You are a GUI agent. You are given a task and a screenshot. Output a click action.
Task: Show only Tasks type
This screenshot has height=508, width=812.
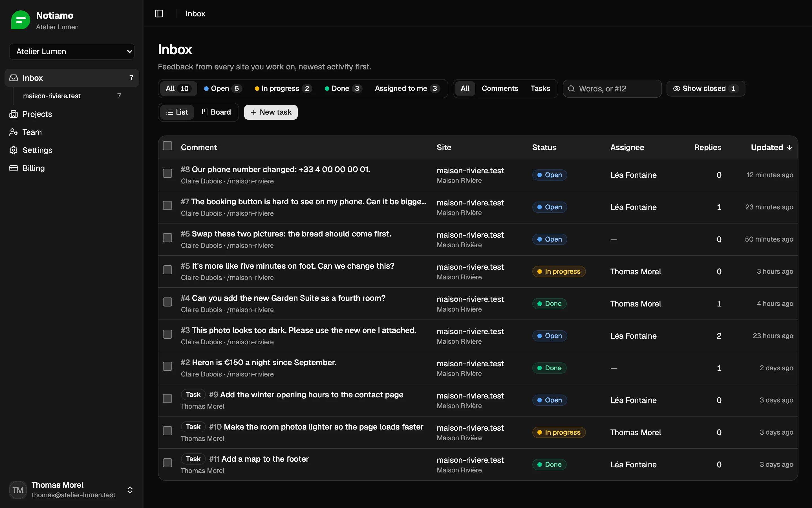[x=540, y=89]
